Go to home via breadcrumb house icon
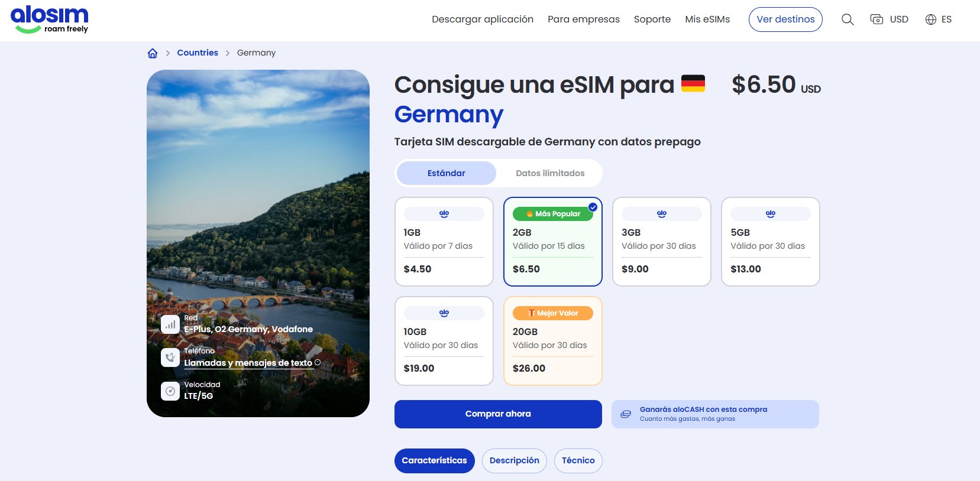This screenshot has width=980, height=481. [153, 53]
